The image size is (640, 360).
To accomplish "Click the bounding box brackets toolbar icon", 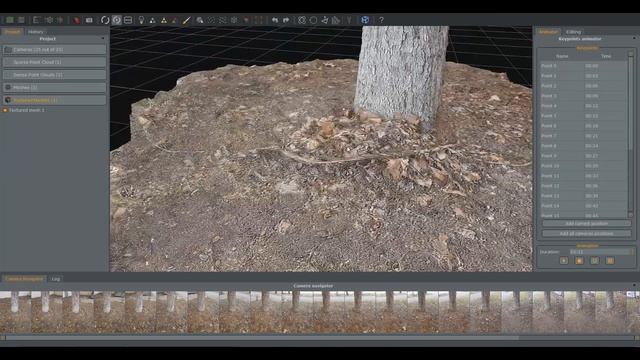I will [x=258, y=20].
